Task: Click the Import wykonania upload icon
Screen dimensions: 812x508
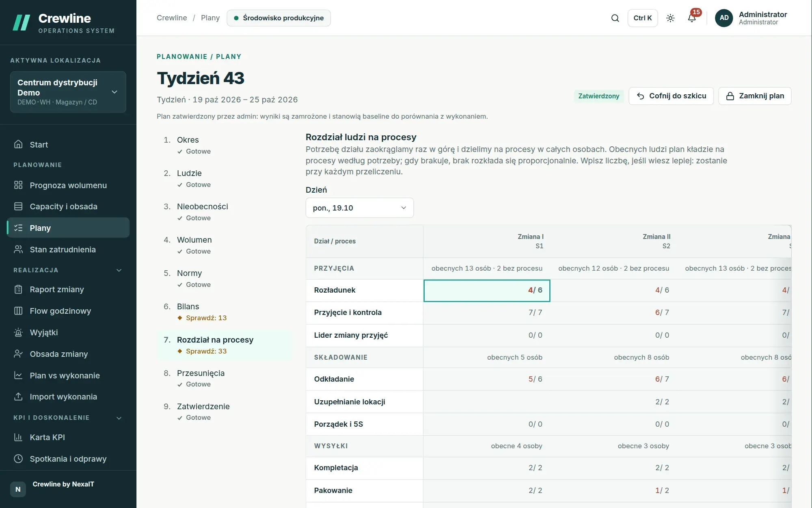Action: pyautogui.click(x=18, y=396)
